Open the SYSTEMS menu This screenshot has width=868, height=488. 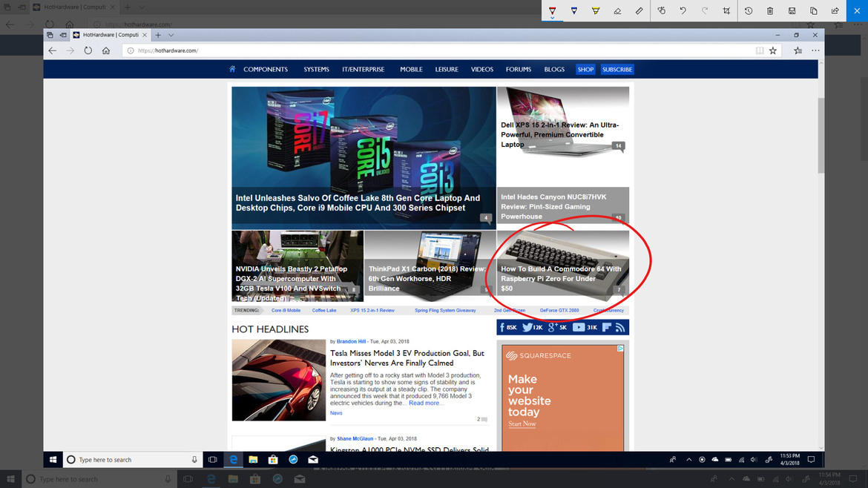click(x=316, y=69)
